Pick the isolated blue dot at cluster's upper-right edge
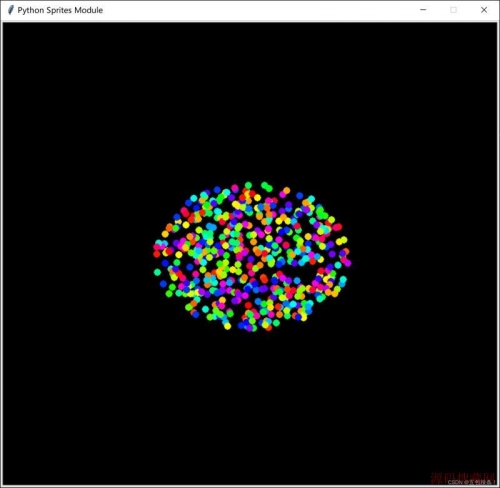This screenshot has width=500, height=488. click(299, 196)
